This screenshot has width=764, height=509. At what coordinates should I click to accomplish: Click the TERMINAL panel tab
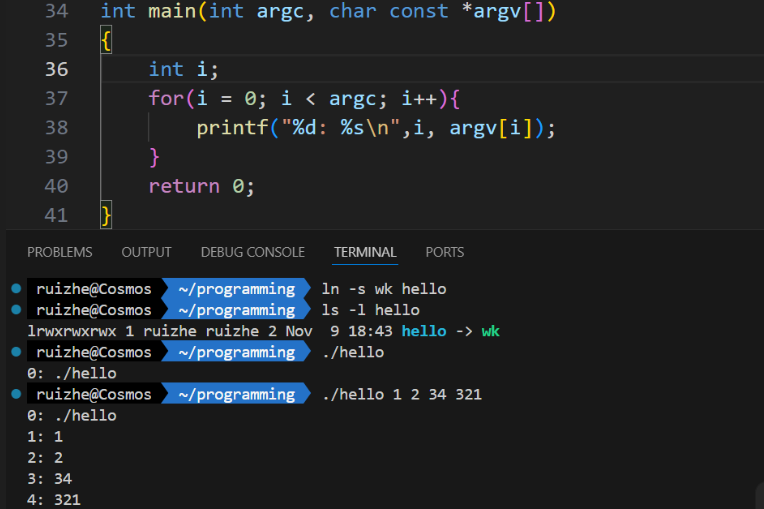click(365, 252)
